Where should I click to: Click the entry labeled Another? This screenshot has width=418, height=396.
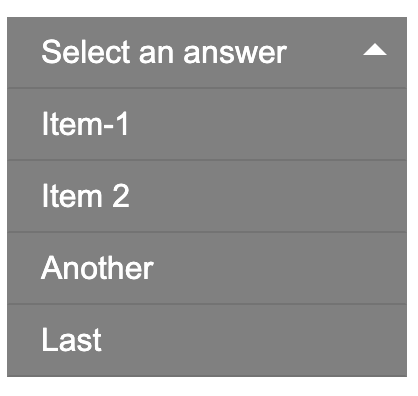207,268
